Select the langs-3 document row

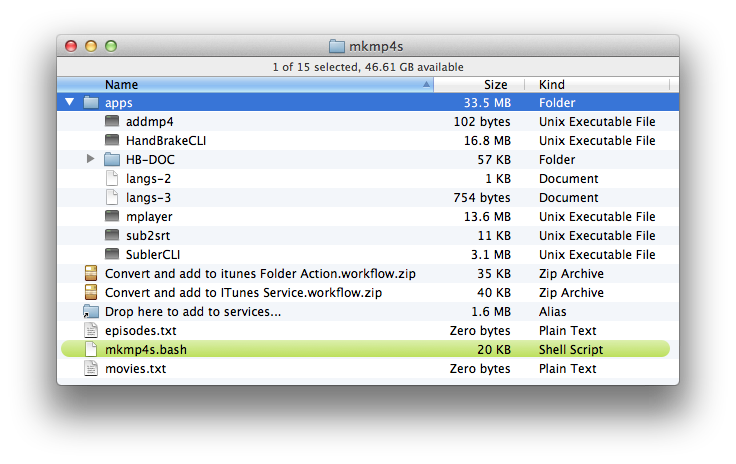(368, 197)
